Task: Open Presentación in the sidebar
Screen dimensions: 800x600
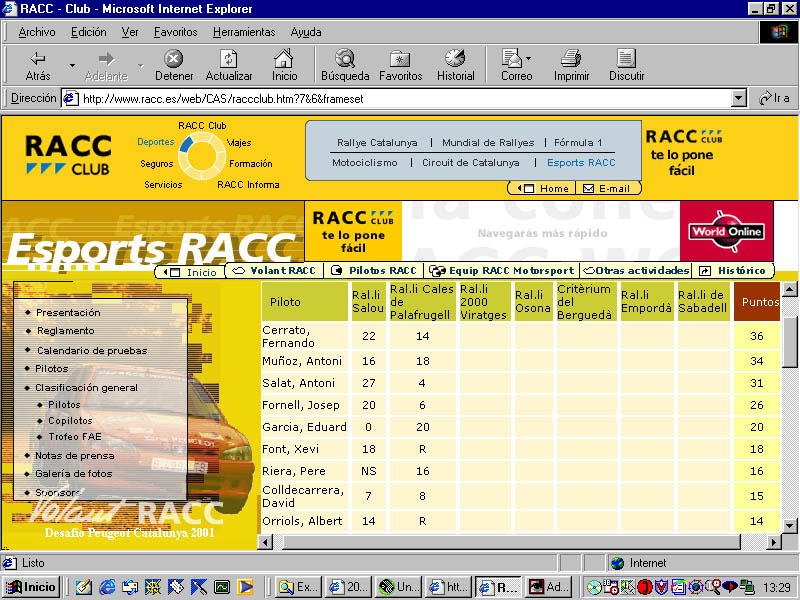Action: (x=68, y=313)
